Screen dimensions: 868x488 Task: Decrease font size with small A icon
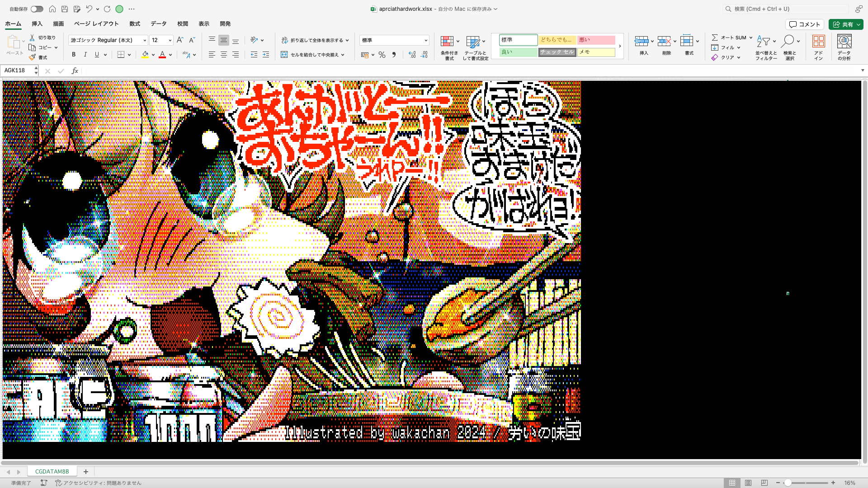[x=192, y=40]
